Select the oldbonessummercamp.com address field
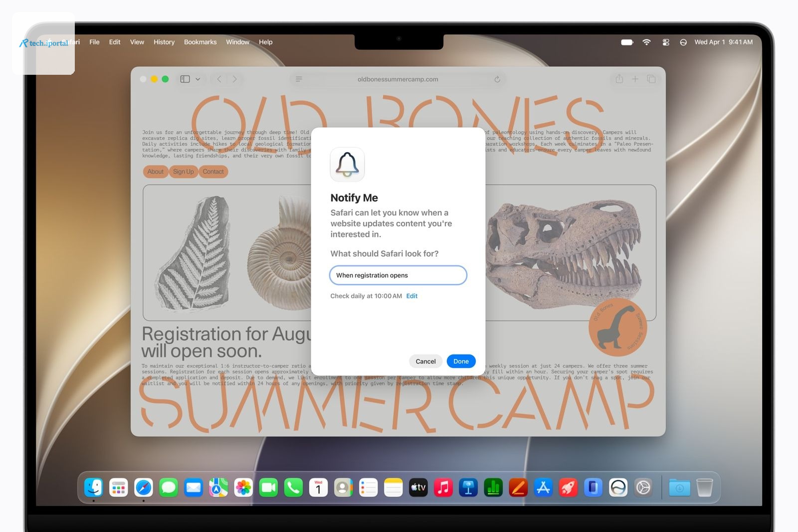Screen dimensions: 798x532 (x=398, y=79)
